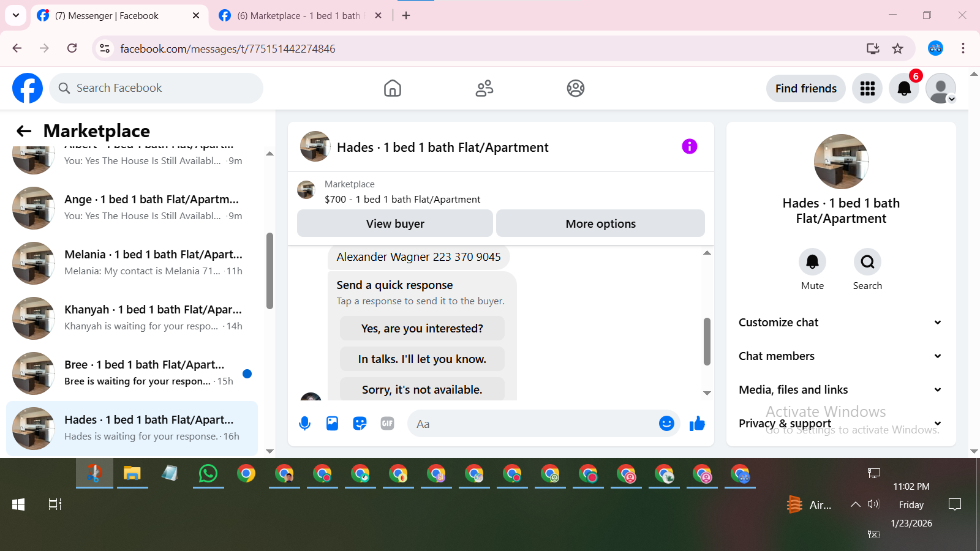Expand Chat members section

point(840,356)
